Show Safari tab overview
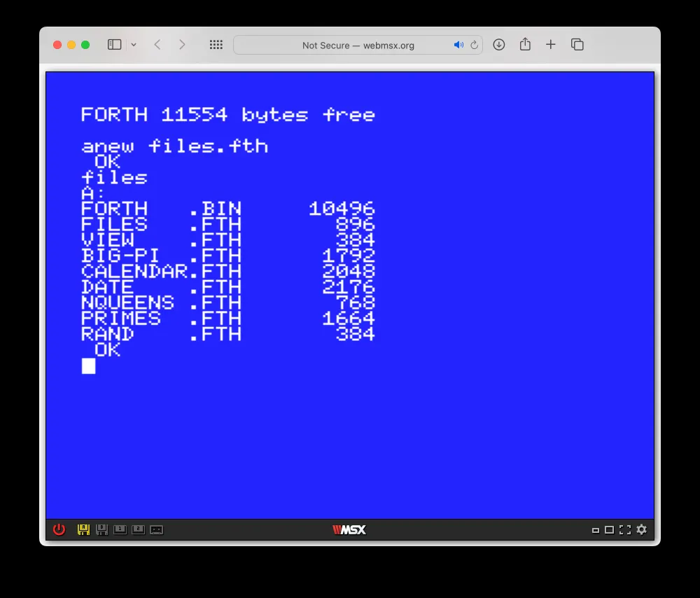This screenshot has height=598, width=700. tap(577, 45)
